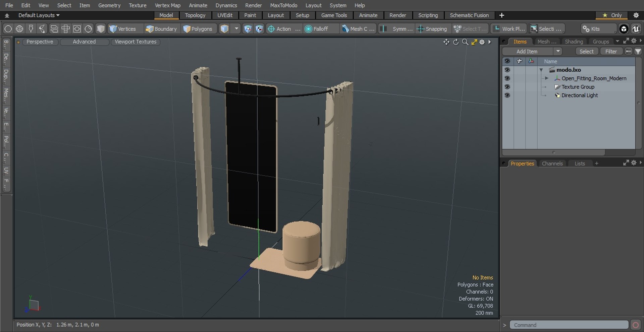The height and width of the screenshot is (332, 644).
Task: Open the Unreal Engine icon
Action: (x=636, y=29)
